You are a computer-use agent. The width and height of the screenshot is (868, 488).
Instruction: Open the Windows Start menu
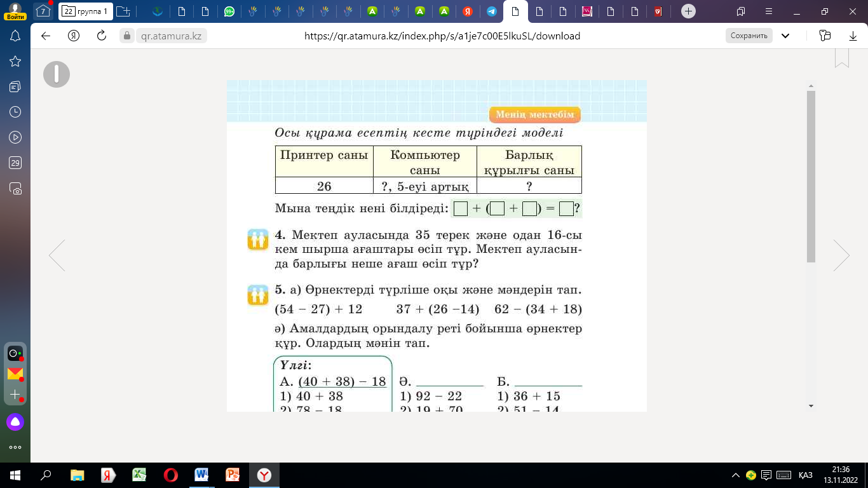tap(15, 475)
